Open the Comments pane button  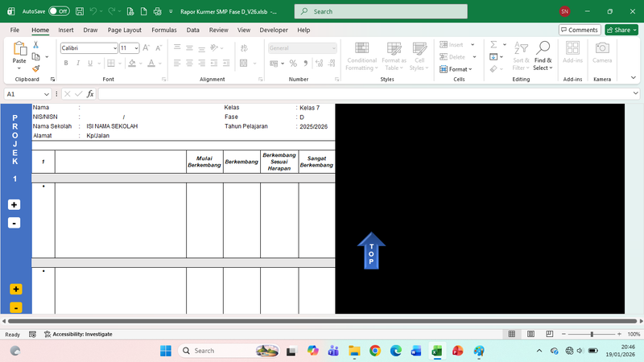click(x=580, y=30)
